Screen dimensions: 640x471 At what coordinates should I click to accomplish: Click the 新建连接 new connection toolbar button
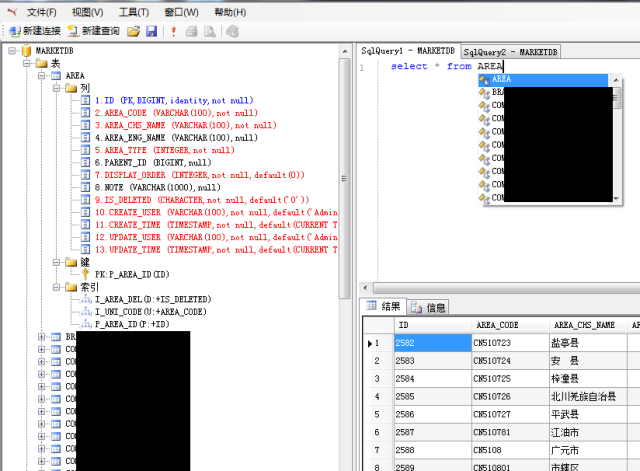coord(34,32)
